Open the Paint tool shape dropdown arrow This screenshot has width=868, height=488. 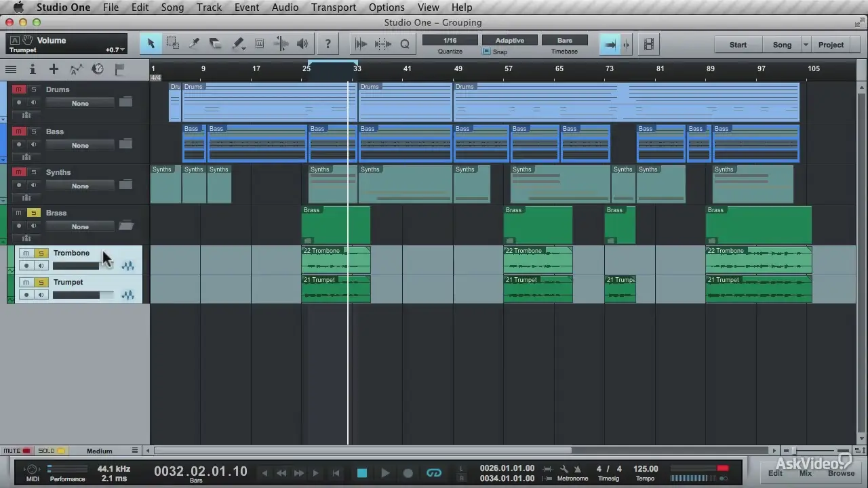(243, 49)
